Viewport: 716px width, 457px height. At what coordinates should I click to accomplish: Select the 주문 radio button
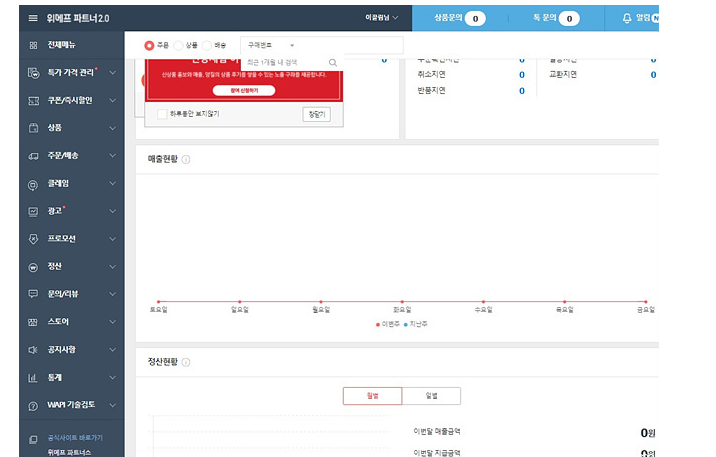[x=149, y=45]
